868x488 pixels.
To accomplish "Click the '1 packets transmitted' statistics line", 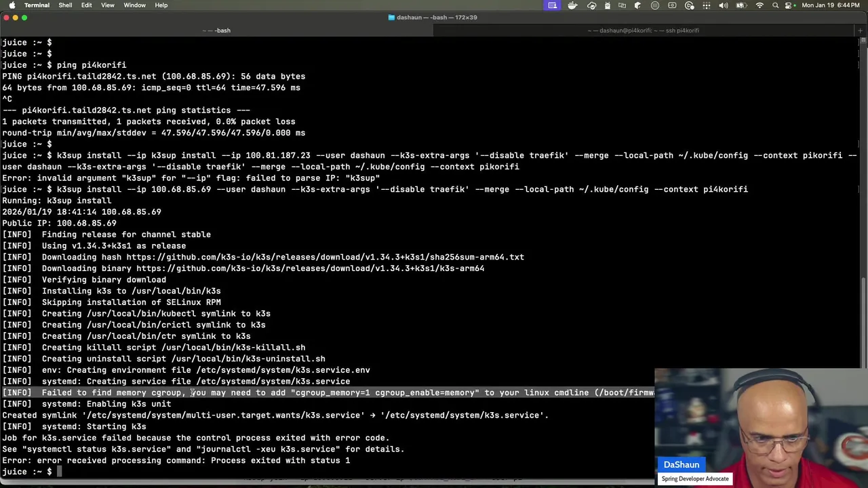I will click(149, 121).
